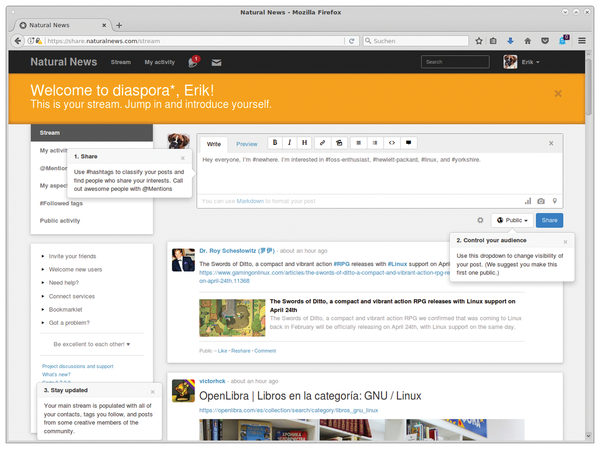Close the Natural News browser tab

tap(104, 25)
